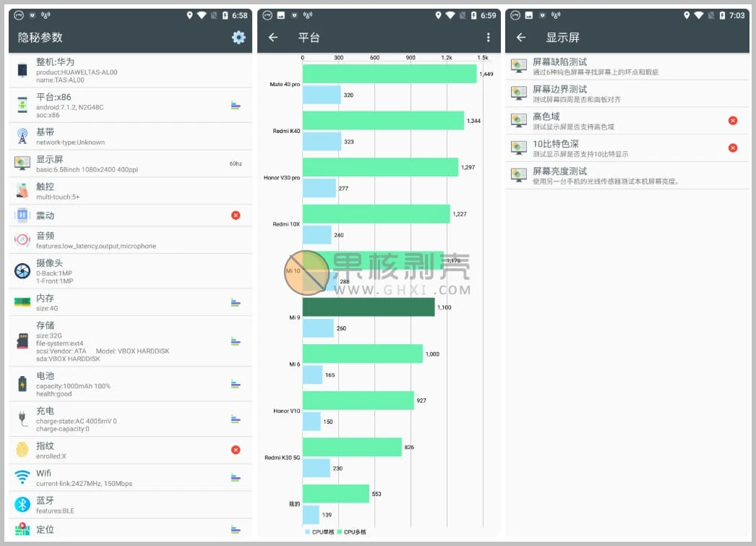Tap the Wi-Fi status icon at 7:03
756x546 pixels.
coord(699,15)
